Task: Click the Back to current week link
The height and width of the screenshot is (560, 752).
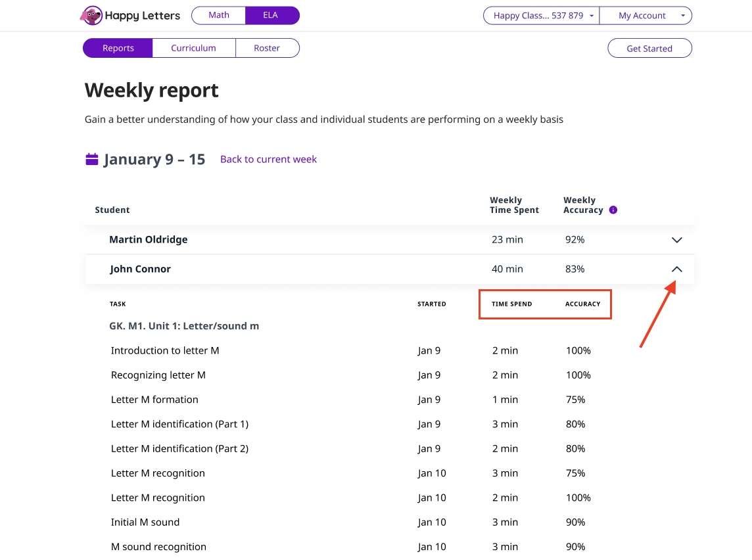Action: [x=268, y=159]
